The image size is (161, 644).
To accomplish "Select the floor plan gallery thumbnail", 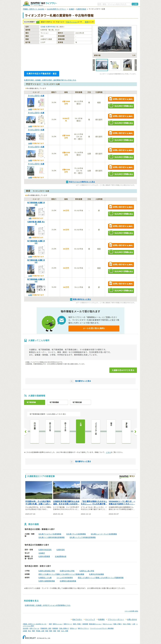I will coord(115,65).
